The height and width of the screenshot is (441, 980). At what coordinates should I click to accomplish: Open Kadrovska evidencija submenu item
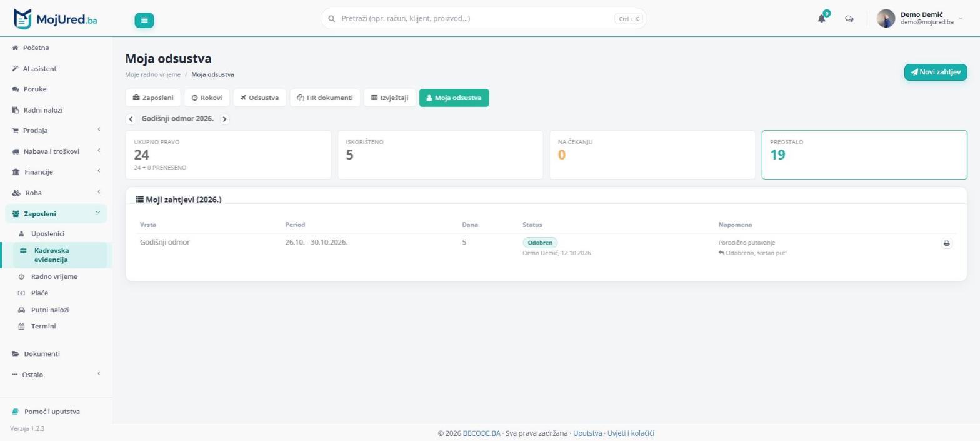click(x=60, y=255)
